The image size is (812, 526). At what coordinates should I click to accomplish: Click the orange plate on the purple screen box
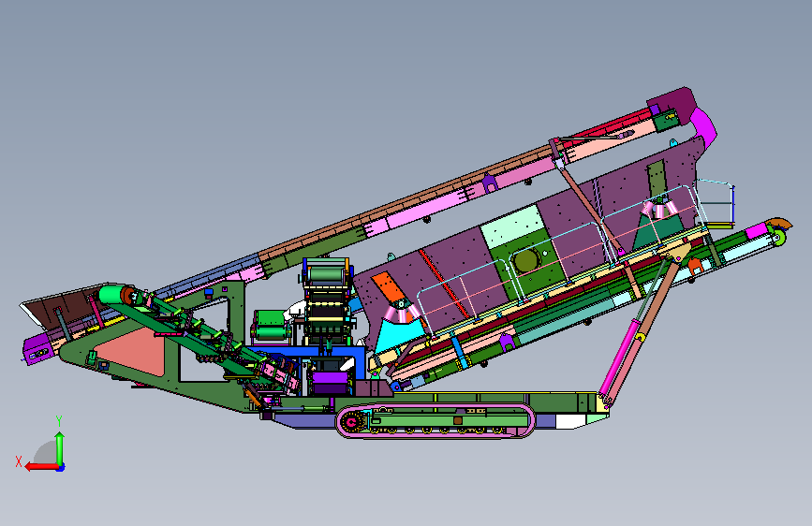(390, 288)
